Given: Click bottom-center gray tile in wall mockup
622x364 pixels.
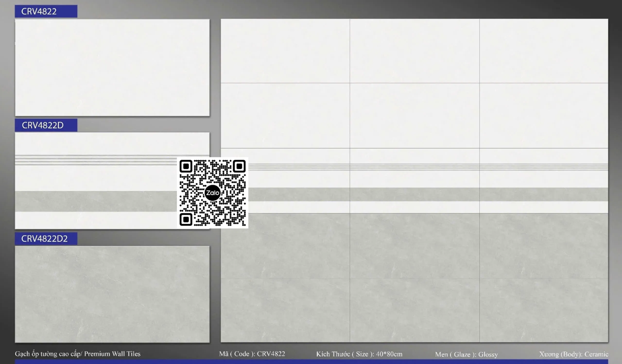Looking at the screenshot, I should click(x=415, y=310).
